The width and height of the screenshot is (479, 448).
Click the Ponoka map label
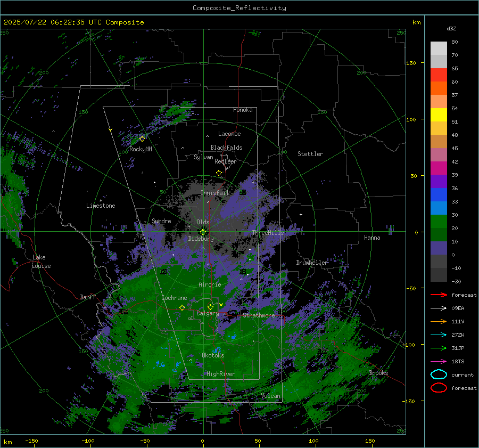pos(243,110)
